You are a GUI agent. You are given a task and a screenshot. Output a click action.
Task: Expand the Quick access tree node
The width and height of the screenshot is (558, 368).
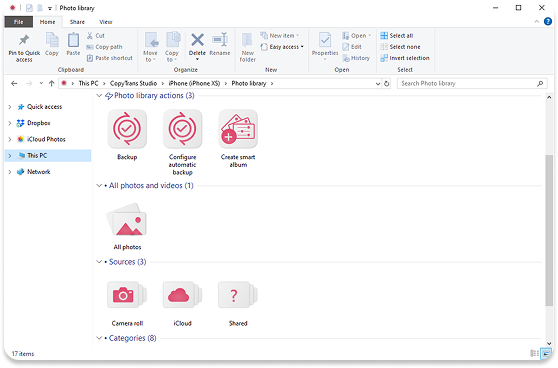click(10, 107)
